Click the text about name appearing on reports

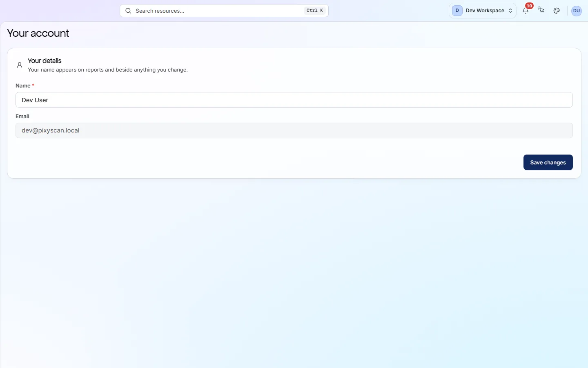click(x=108, y=70)
